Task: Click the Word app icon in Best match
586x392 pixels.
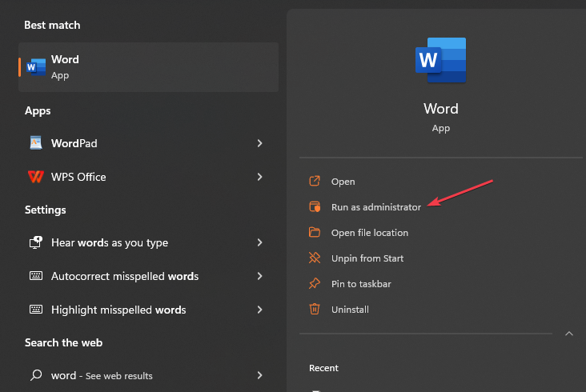Action: pyautogui.click(x=36, y=67)
